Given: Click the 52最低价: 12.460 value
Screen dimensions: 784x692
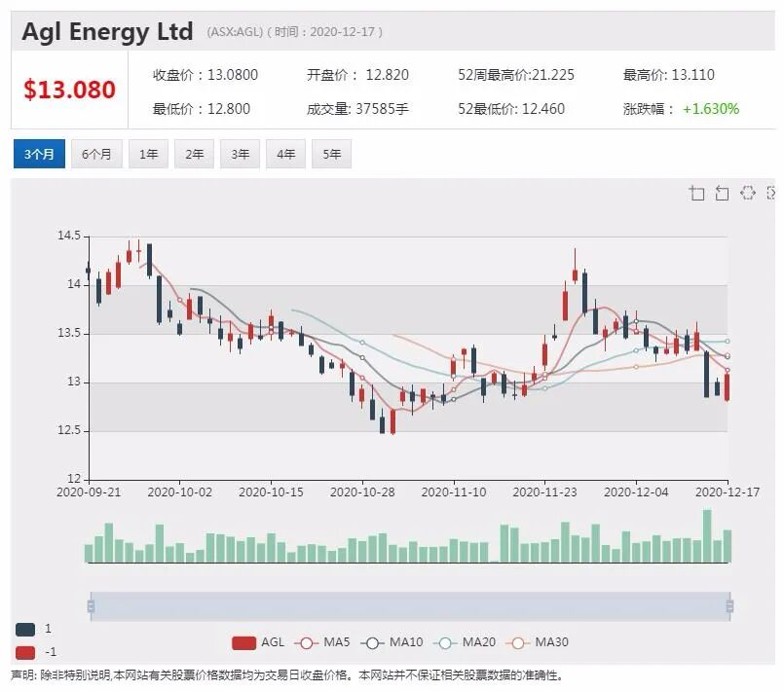Looking at the screenshot, I should coord(511,109).
